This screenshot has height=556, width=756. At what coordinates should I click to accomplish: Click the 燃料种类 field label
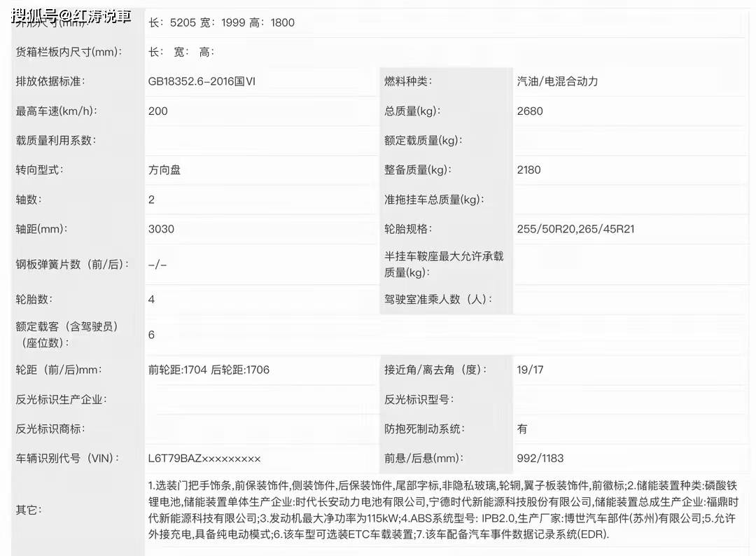[x=402, y=81]
